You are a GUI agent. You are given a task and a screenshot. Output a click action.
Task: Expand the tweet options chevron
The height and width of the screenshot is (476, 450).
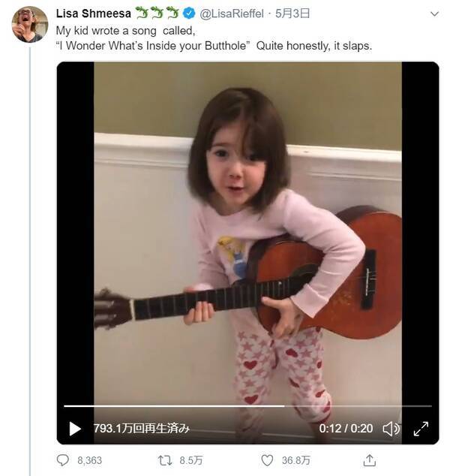(433, 14)
